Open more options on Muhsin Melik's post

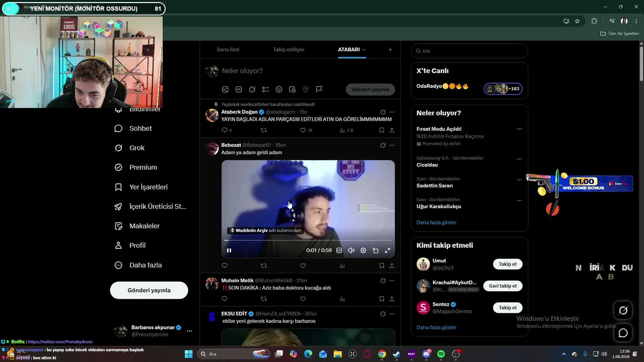point(392,281)
